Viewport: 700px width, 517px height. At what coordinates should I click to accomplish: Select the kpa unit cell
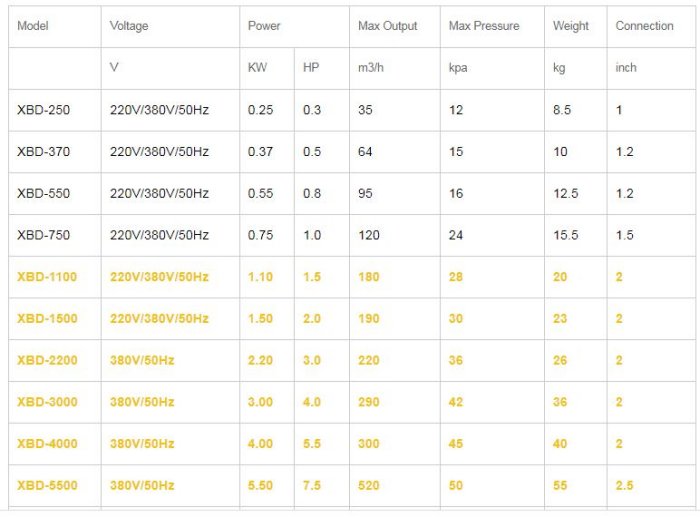[x=459, y=68]
